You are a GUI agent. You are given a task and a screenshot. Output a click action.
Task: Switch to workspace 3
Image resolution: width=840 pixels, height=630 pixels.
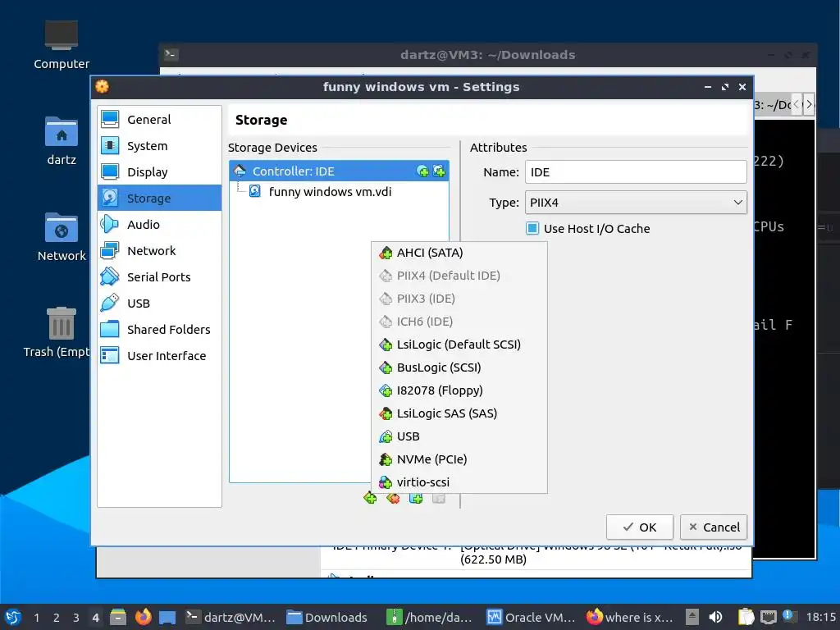76,618
